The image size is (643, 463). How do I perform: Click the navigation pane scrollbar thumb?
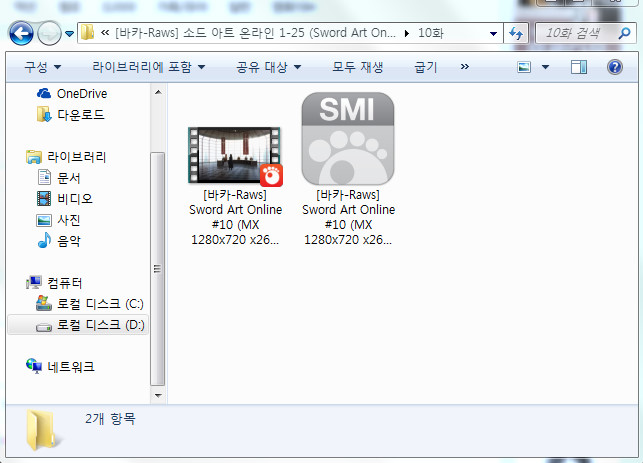click(157, 269)
